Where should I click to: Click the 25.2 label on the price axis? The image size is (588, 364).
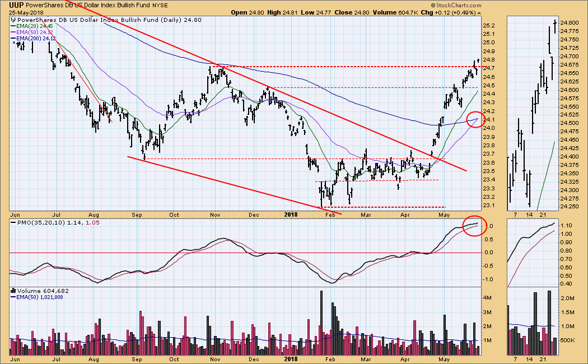tap(490, 26)
